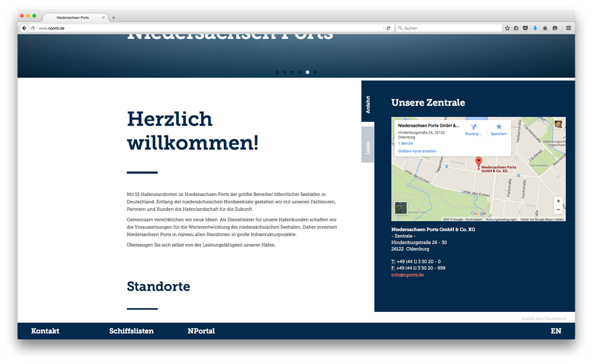
Task: Open a new tab with plus button
Action: [x=113, y=18]
